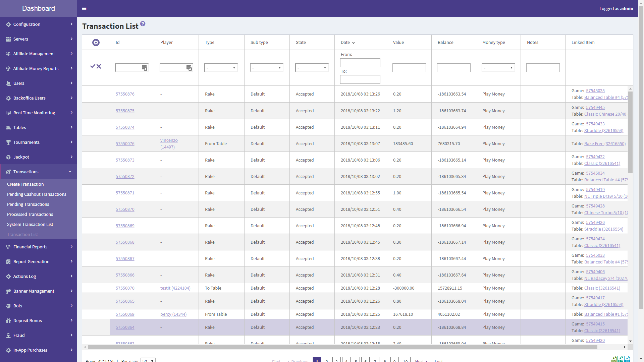Click the Users icon in sidebar
644x362 pixels.
[8, 83]
